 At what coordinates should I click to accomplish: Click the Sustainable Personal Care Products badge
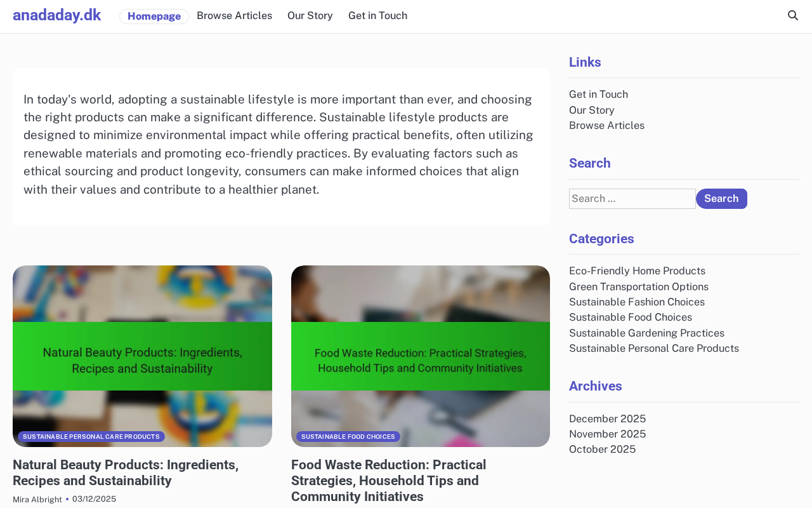(91, 437)
